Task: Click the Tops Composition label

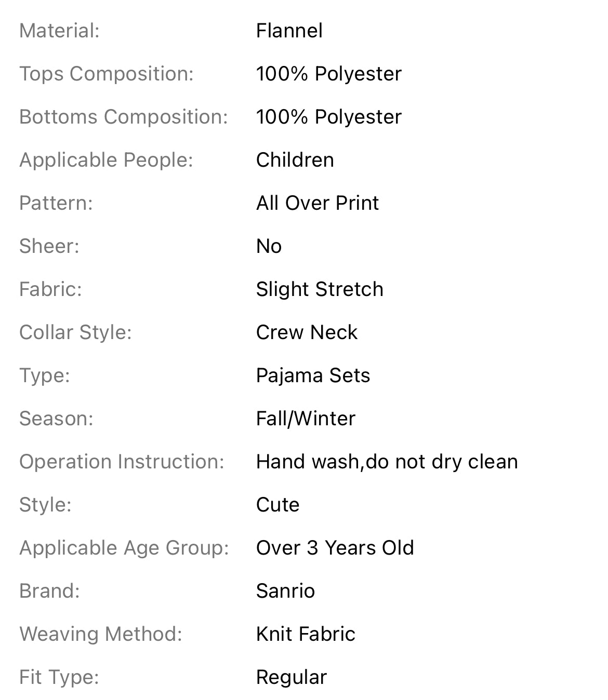Action: 107,74
